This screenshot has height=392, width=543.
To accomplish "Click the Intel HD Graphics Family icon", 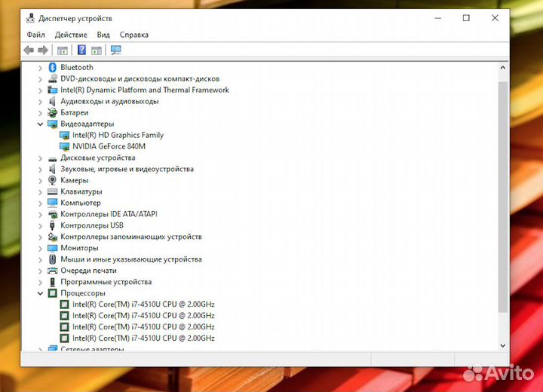I will point(64,135).
